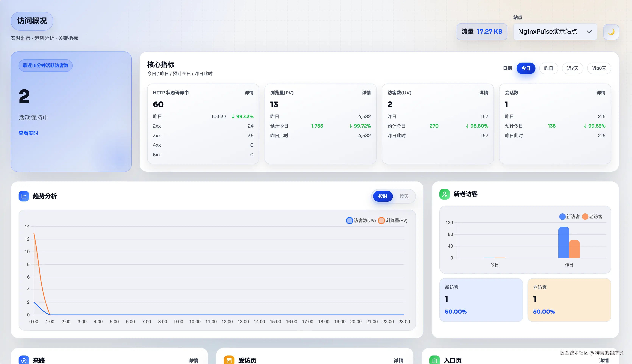Toggle 访客数(UV) legend marker in trend chart
The height and width of the screenshot is (364, 632).
point(349,221)
